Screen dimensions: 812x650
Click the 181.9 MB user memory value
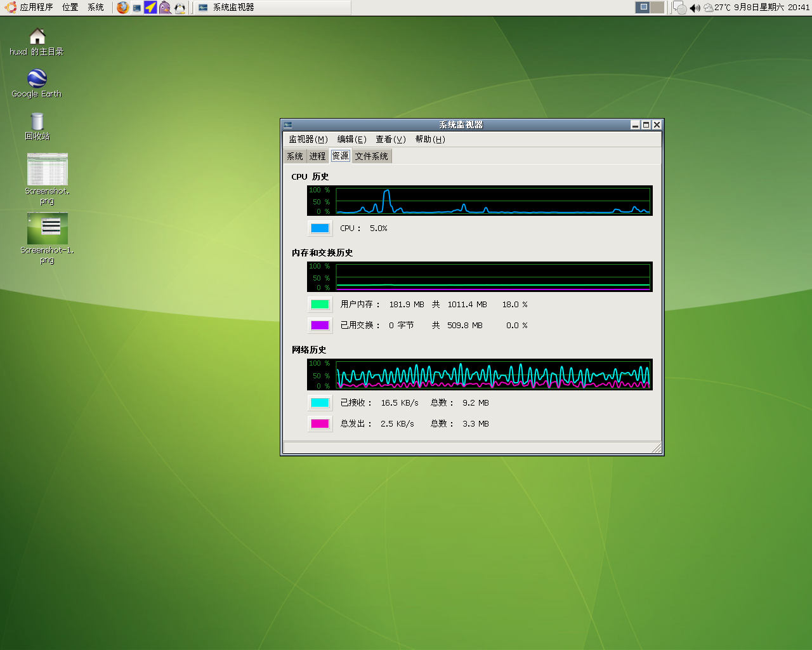pos(407,305)
